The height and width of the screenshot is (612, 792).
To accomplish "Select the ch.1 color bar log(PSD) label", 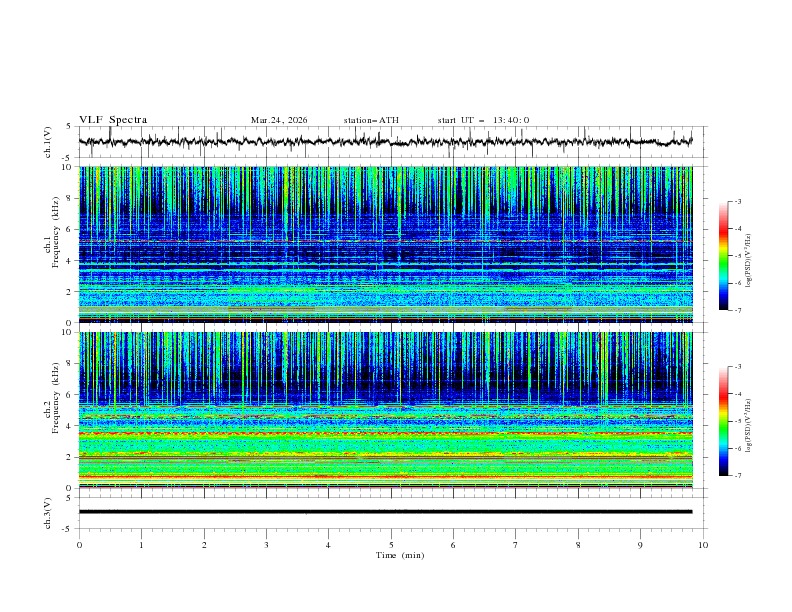I will (748, 261).
